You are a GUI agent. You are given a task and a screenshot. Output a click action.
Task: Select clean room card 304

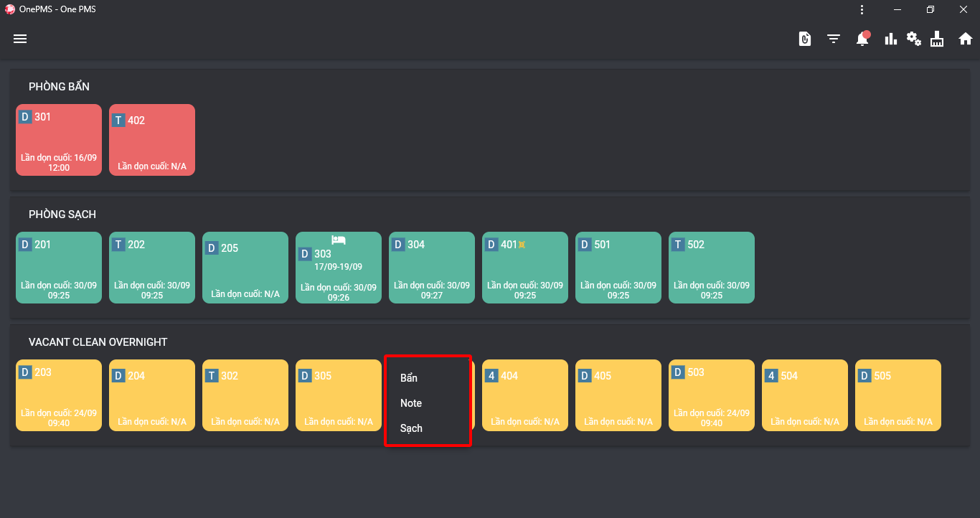tap(432, 268)
